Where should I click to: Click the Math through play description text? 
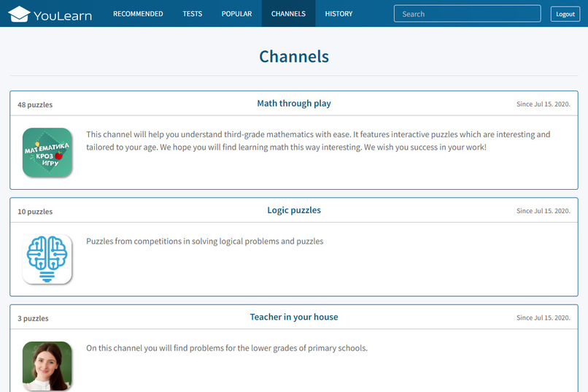point(318,141)
